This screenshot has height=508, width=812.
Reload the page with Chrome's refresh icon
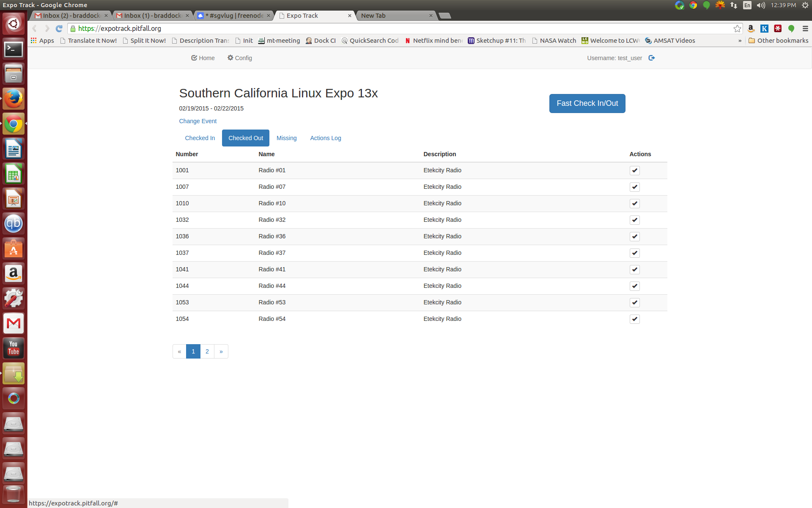(59, 28)
